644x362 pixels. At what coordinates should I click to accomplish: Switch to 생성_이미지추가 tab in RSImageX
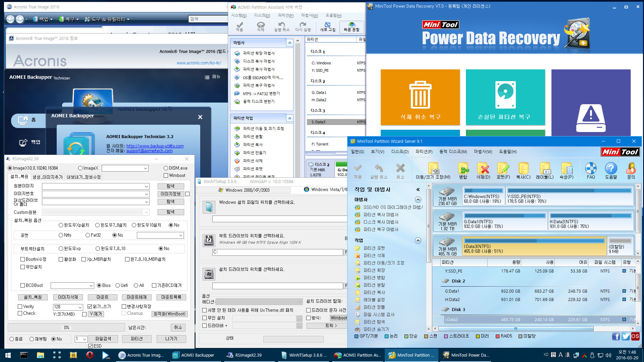(48, 177)
